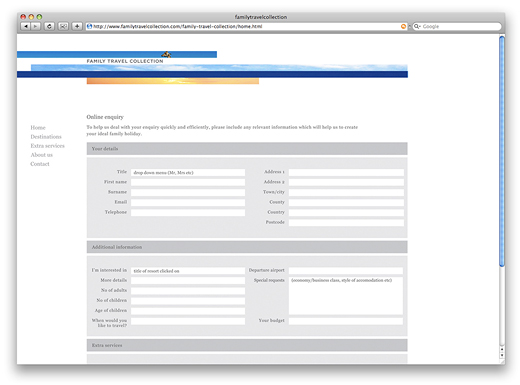
Task: Reload the page with the refresh button
Action: (49, 26)
